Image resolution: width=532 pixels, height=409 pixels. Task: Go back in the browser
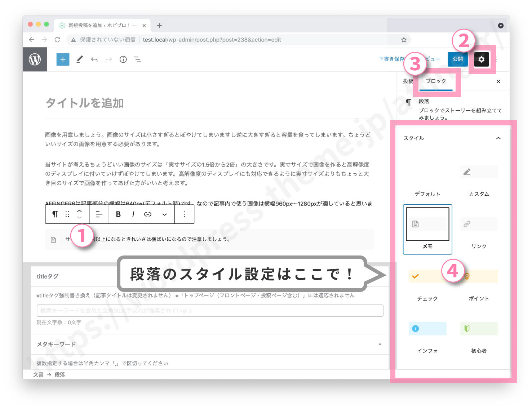(x=32, y=40)
